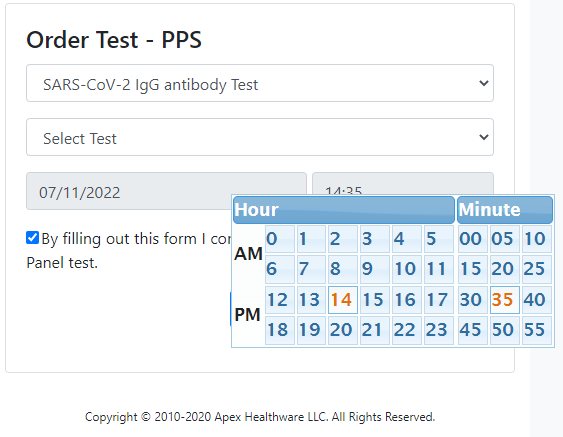Viewport: 563px width, 437px height.
Task: Click the 14:35 time input field
Action: point(403,184)
